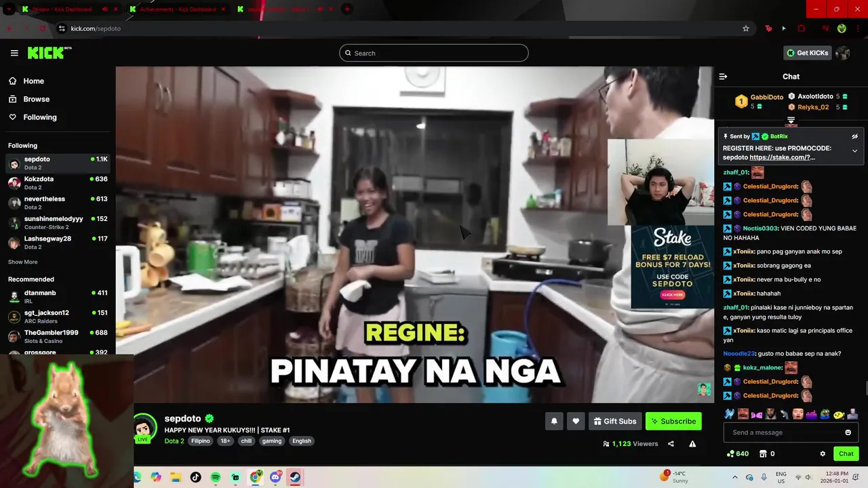Open the emoji picker in message box

[848, 432]
